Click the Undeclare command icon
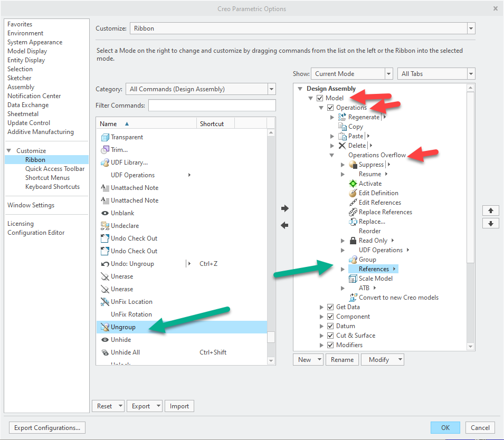Viewport: 504px width, 440px height. click(105, 226)
